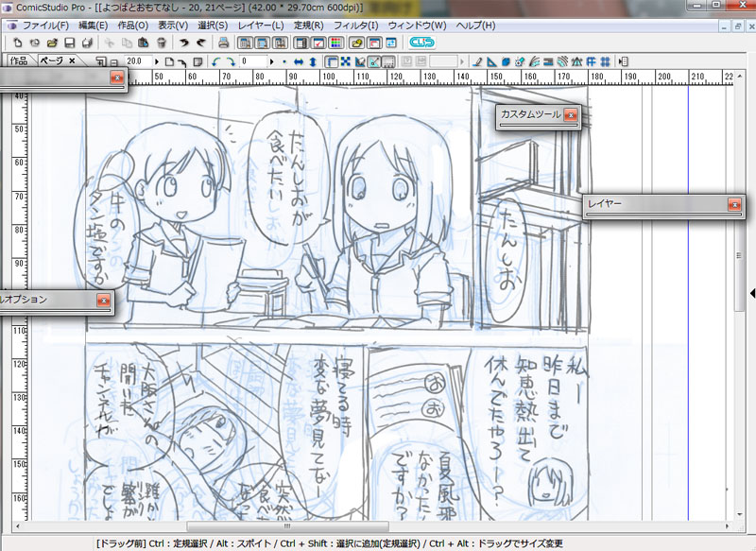Toggle the red checkmark window button

[318, 43]
